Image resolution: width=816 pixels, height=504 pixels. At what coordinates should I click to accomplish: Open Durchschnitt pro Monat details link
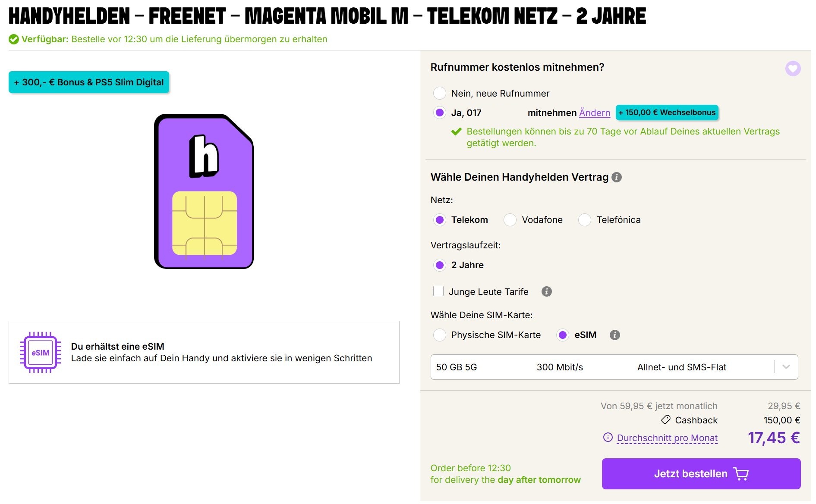(667, 438)
